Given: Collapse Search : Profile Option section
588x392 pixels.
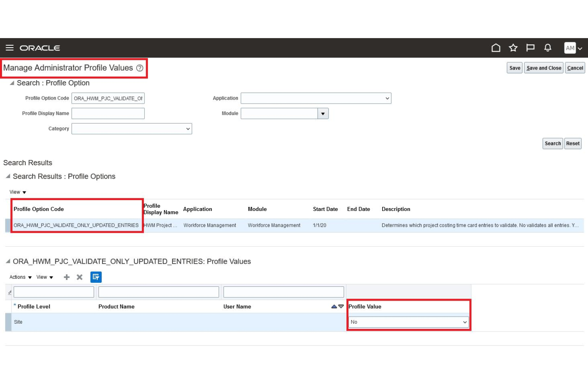Looking at the screenshot, I should pos(12,83).
